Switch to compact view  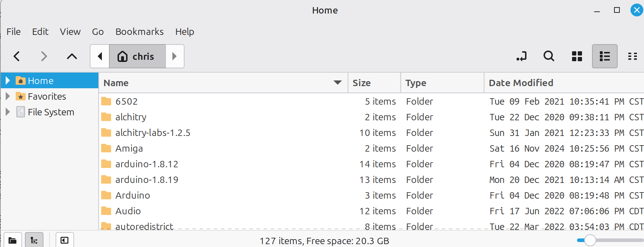[632, 56]
